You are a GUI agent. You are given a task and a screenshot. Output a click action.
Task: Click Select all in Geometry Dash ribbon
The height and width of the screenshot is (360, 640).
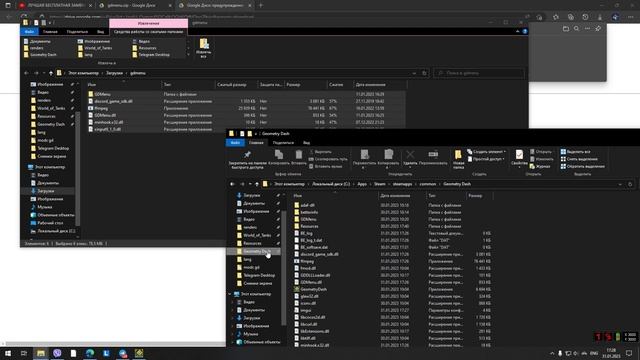[x=576, y=152]
